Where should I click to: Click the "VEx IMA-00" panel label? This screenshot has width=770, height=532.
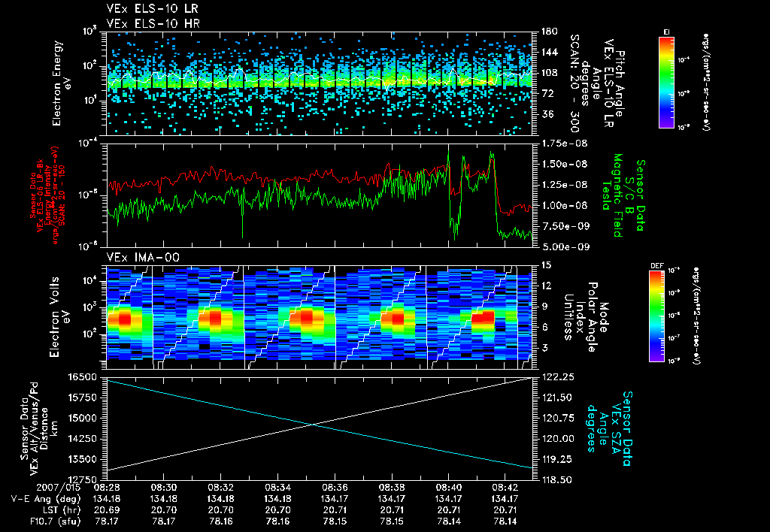pyautogui.click(x=143, y=257)
